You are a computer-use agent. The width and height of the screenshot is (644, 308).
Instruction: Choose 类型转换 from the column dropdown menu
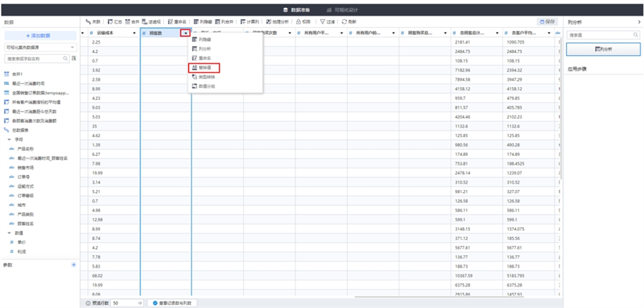[x=204, y=76]
